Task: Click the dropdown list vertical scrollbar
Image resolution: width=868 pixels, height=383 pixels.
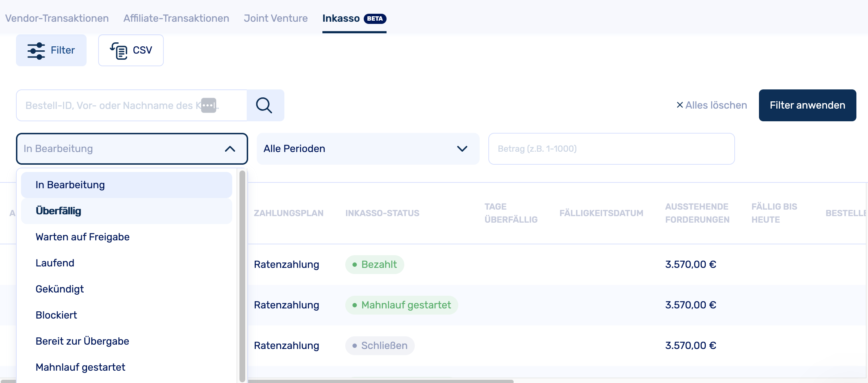Action: tap(242, 275)
